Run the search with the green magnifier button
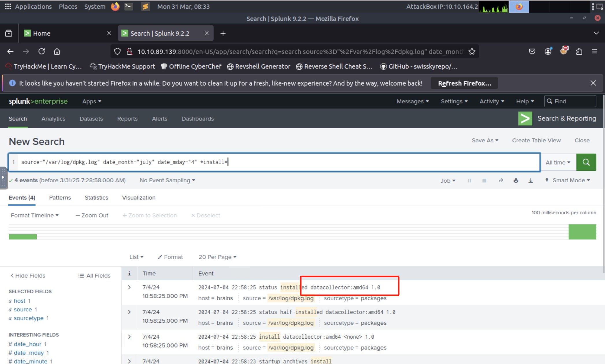The image size is (605, 364). [x=586, y=162]
